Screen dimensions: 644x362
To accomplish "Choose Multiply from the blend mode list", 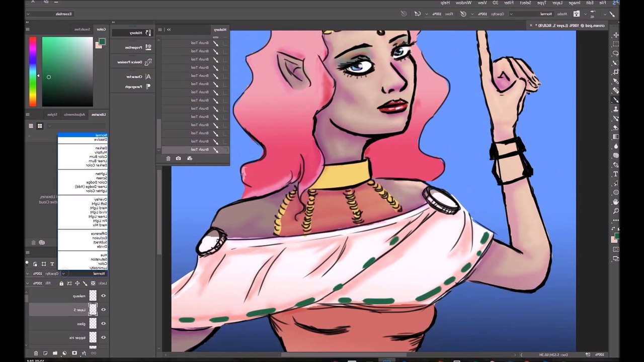I will tap(101, 152).
